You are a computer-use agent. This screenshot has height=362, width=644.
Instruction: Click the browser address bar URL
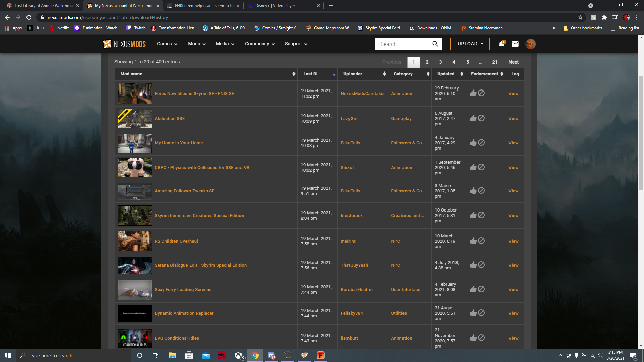[x=108, y=17]
